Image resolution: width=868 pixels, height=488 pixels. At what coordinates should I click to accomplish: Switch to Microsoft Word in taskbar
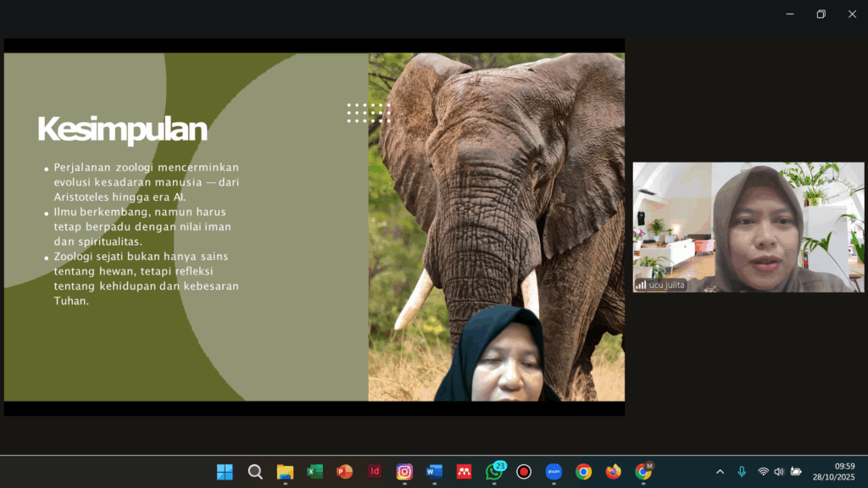(434, 472)
